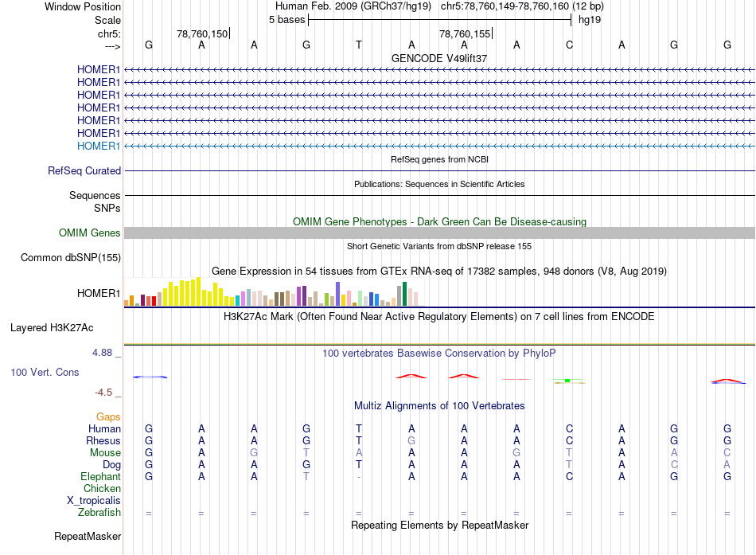Open the RefSeq genes from NCBI title
Screen dimensions: 756x555
(439, 159)
